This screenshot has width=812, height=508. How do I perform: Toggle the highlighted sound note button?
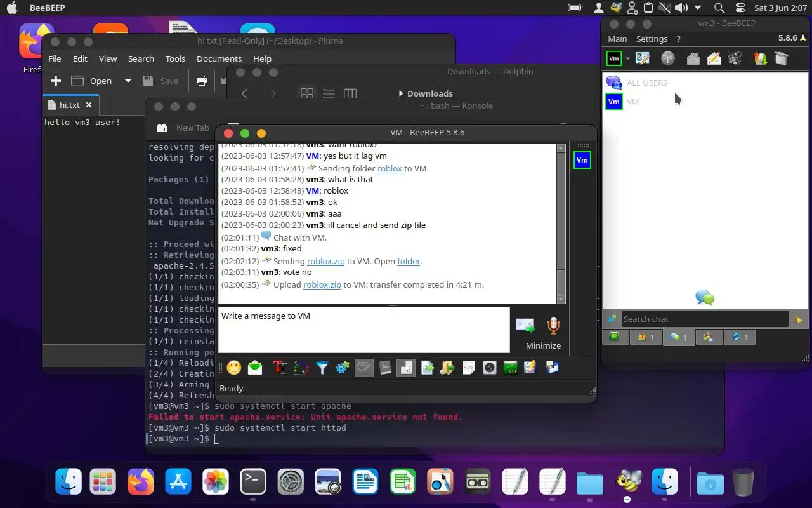406,368
